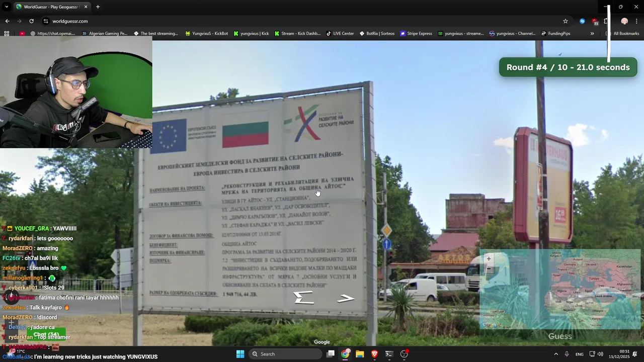
Task: Select the WorldGuessr - Play Geoguessr tab
Action: (x=52, y=7)
